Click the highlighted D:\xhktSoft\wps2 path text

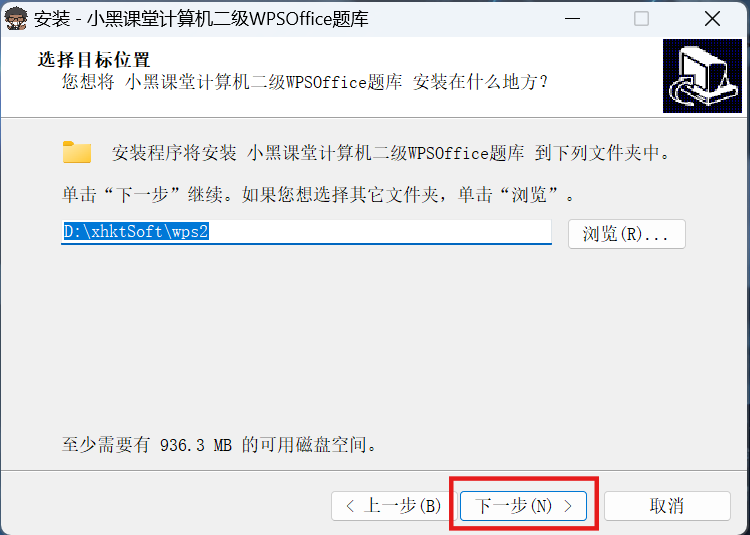(x=136, y=232)
